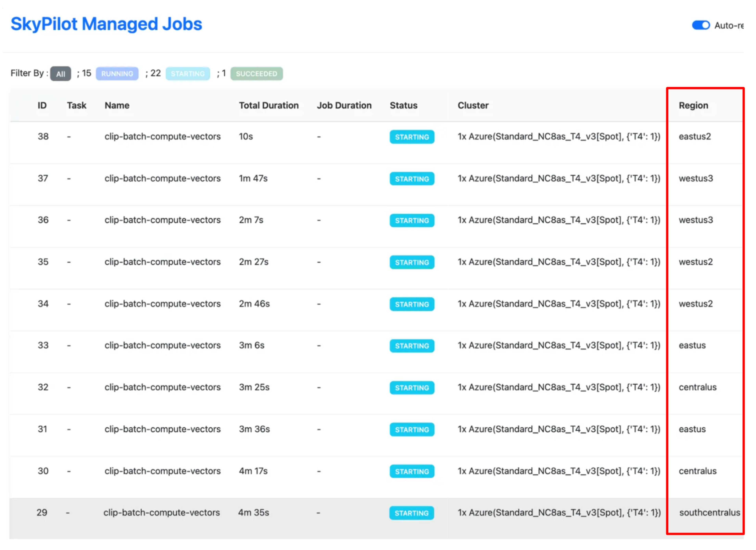Filter jobs by All

point(61,74)
